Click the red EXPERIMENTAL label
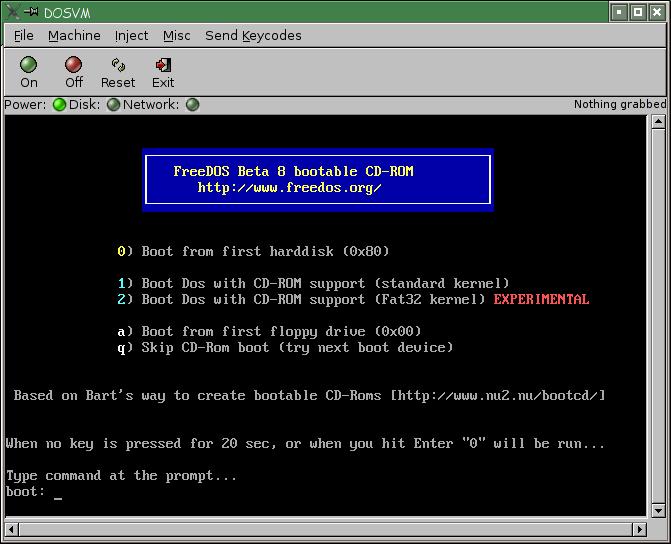 tap(541, 299)
